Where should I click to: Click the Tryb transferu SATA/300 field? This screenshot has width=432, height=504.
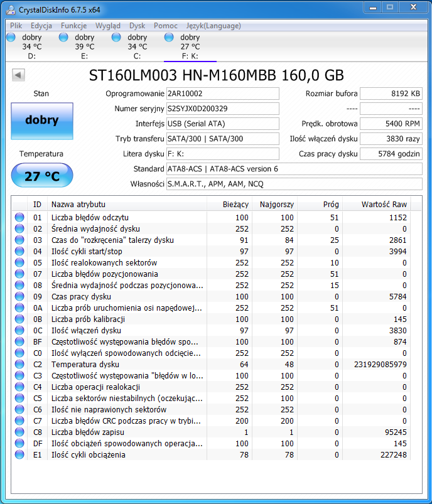click(223, 139)
